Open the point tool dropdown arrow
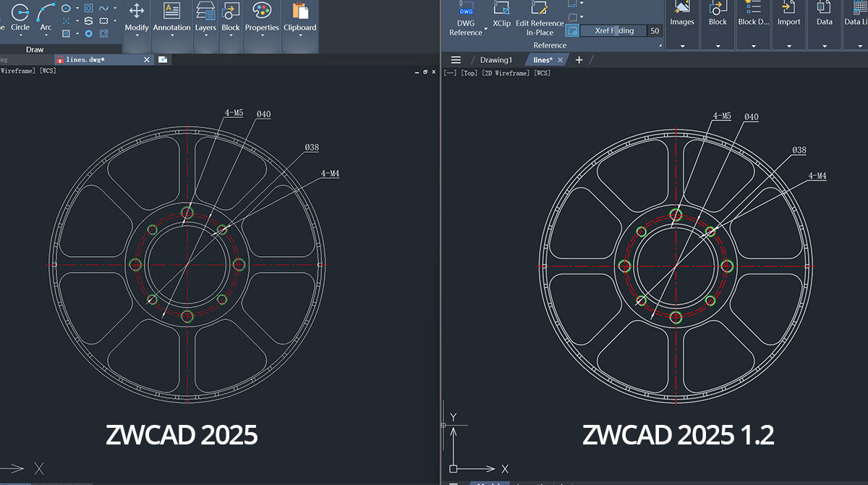868x485 pixels. coord(77,21)
